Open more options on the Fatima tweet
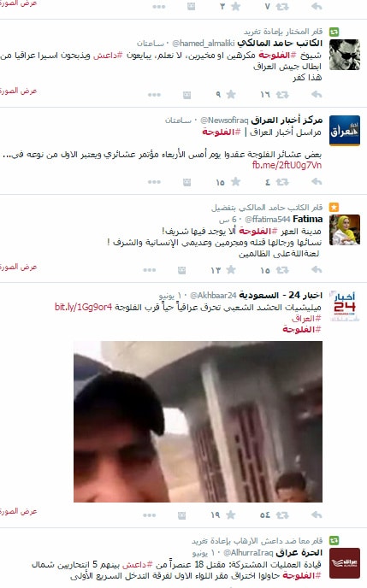The width and height of the screenshot is (367, 588). click(x=150, y=270)
